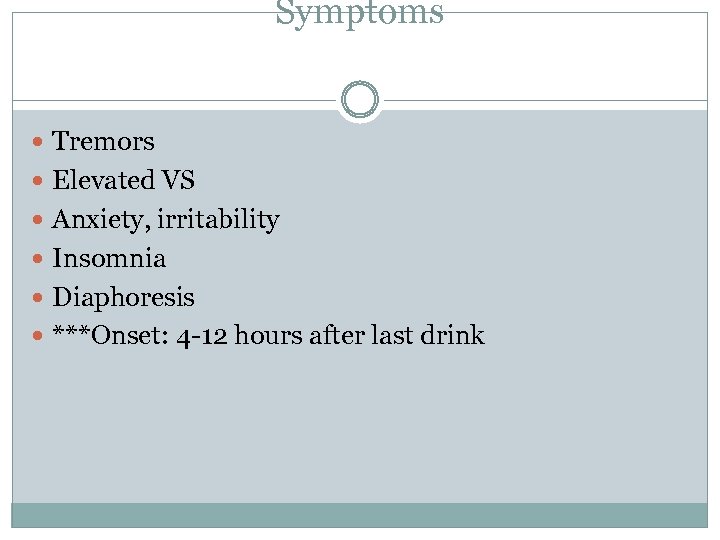Image resolution: width=720 pixels, height=540 pixels.
Task: Select the Tremors bullet text
Action: (x=103, y=142)
